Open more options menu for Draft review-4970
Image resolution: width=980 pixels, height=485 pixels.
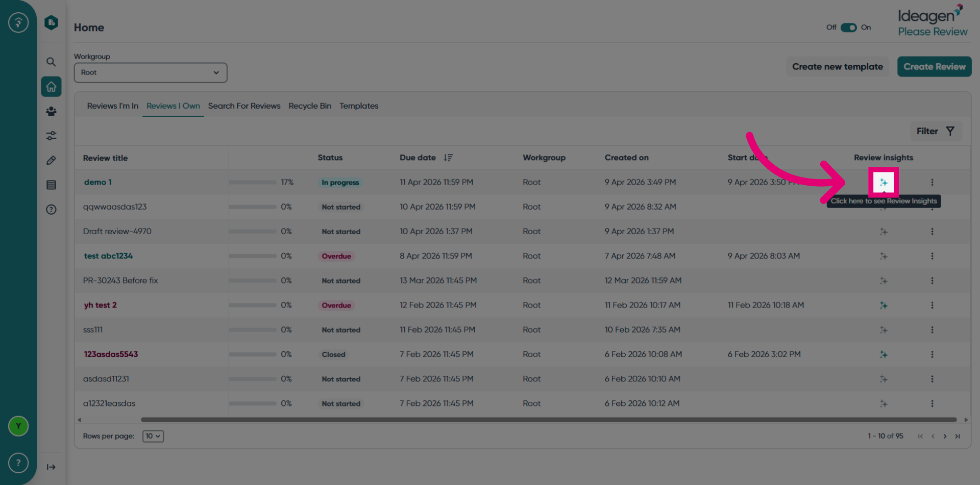click(x=932, y=232)
